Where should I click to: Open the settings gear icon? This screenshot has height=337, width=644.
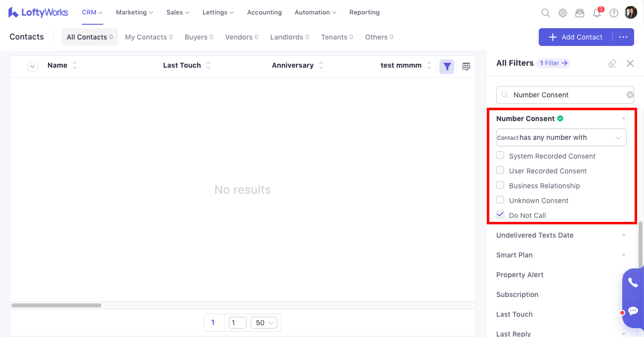562,13
